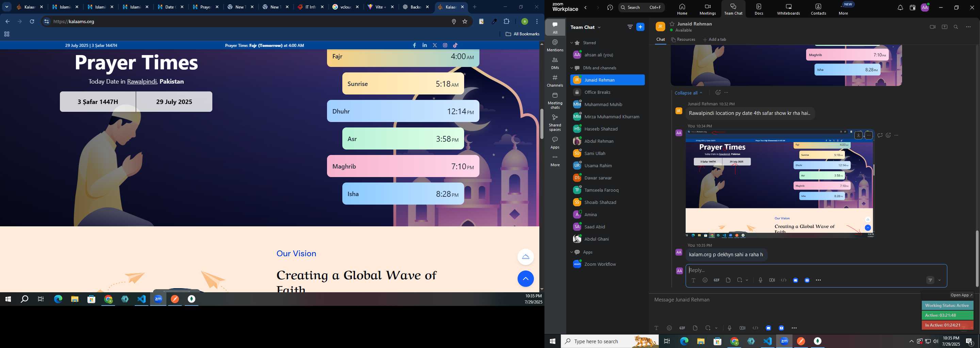Switch to the Prayer Chrome tab
Image resolution: width=980 pixels, height=348 pixels.
point(206,7)
